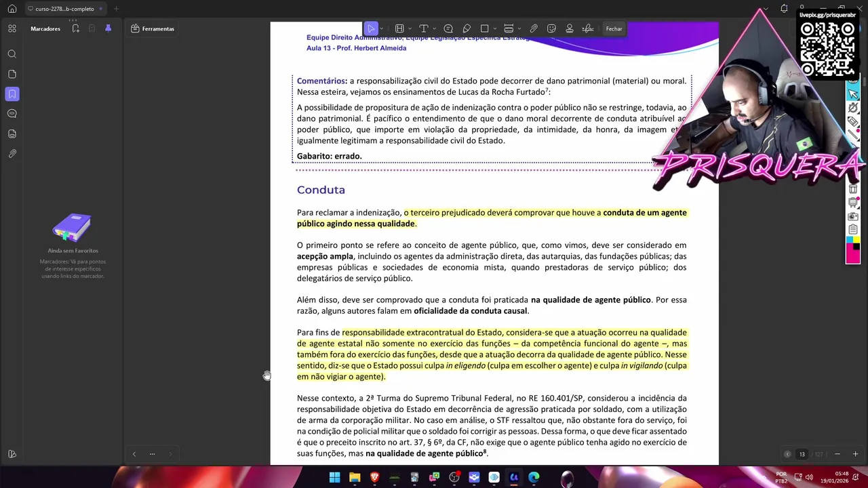The height and width of the screenshot is (488, 868).
Task: Click the text Gabarito: errado.
Action: coord(330,156)
